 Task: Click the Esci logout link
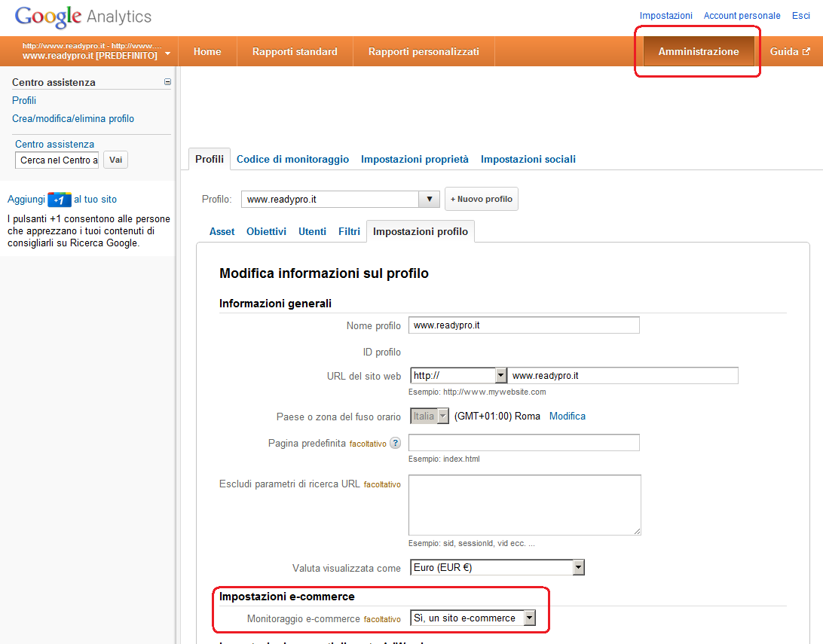click(801, 16)
